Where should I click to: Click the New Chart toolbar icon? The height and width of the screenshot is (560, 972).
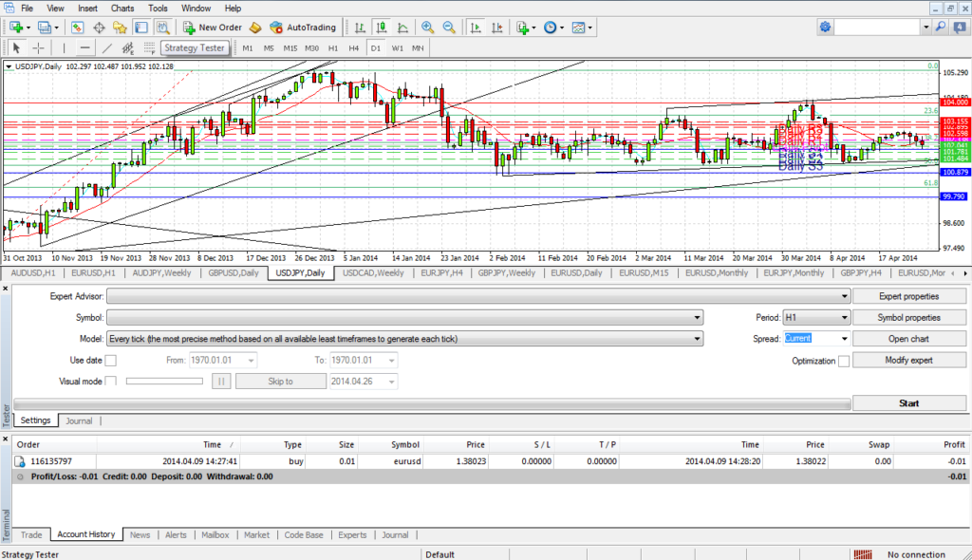[16, 28]
